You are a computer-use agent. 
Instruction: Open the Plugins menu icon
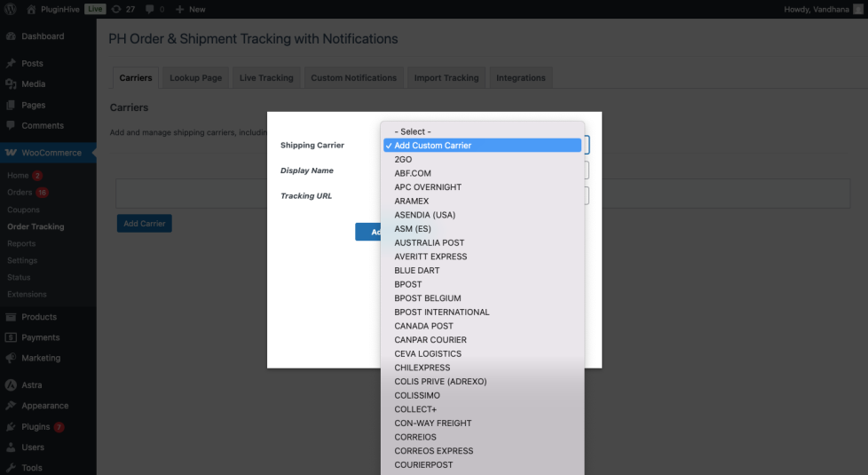(11, 427)
